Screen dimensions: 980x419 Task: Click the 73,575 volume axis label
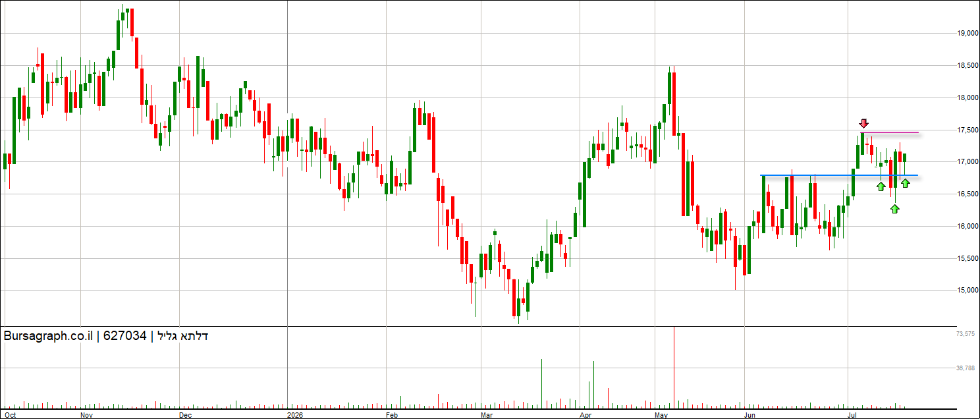(966, 335)
